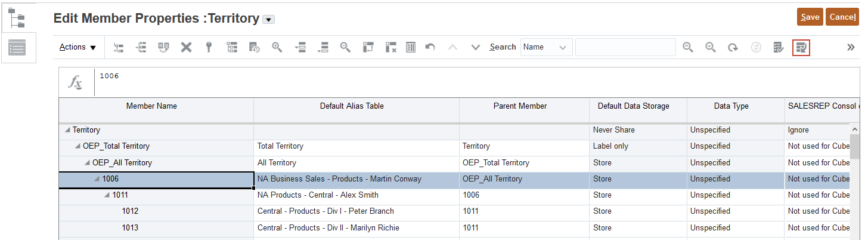Viewport: 868px width, 240px height.
Task: Click the Zoom Out magnifier icon in main toolbar
Action: (345, 47)
